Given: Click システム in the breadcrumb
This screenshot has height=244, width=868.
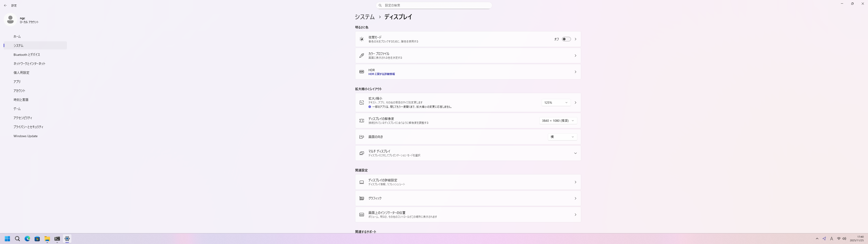Looking at the screenshot, I should [365, 17].
